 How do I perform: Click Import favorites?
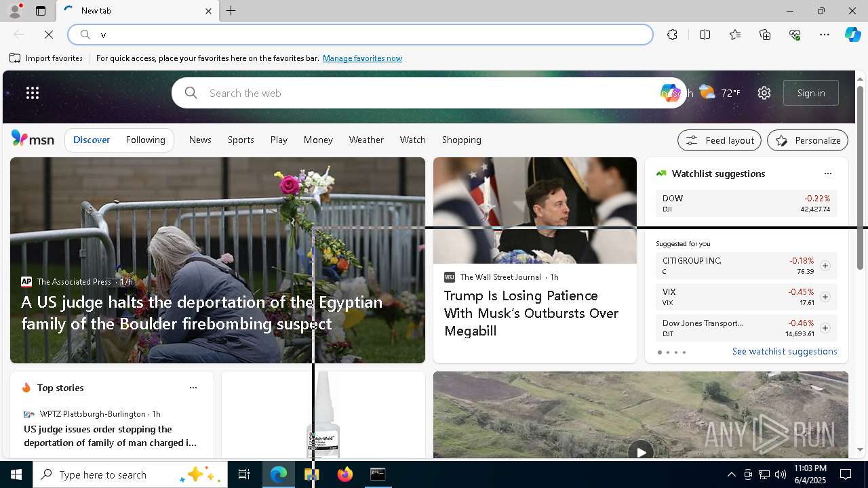point(46,58)
